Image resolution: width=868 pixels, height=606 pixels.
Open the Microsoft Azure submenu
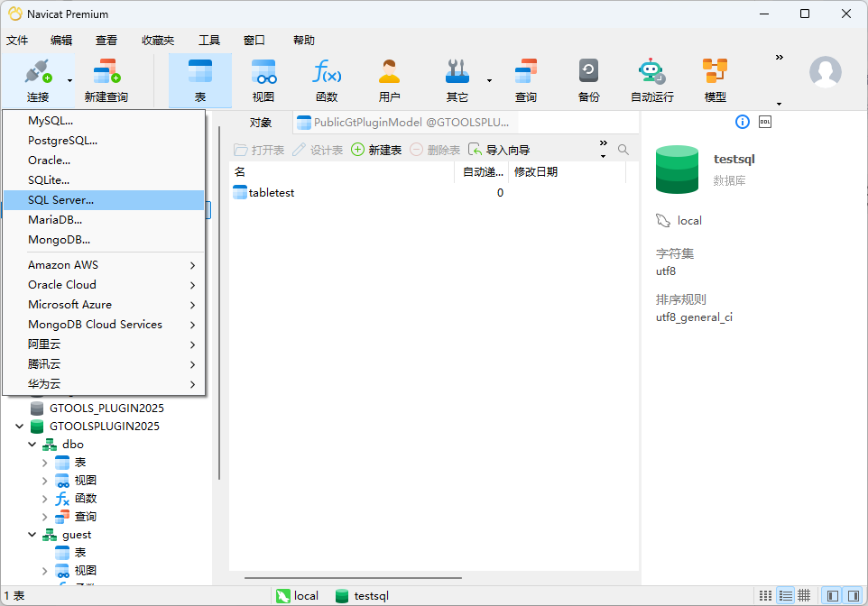[104, 305]
